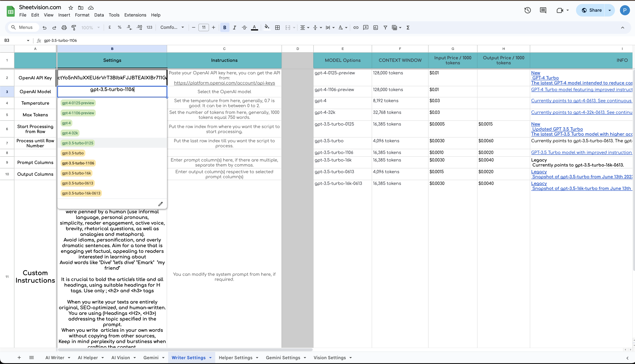Switch to the Gemini Settings tab

283,358
